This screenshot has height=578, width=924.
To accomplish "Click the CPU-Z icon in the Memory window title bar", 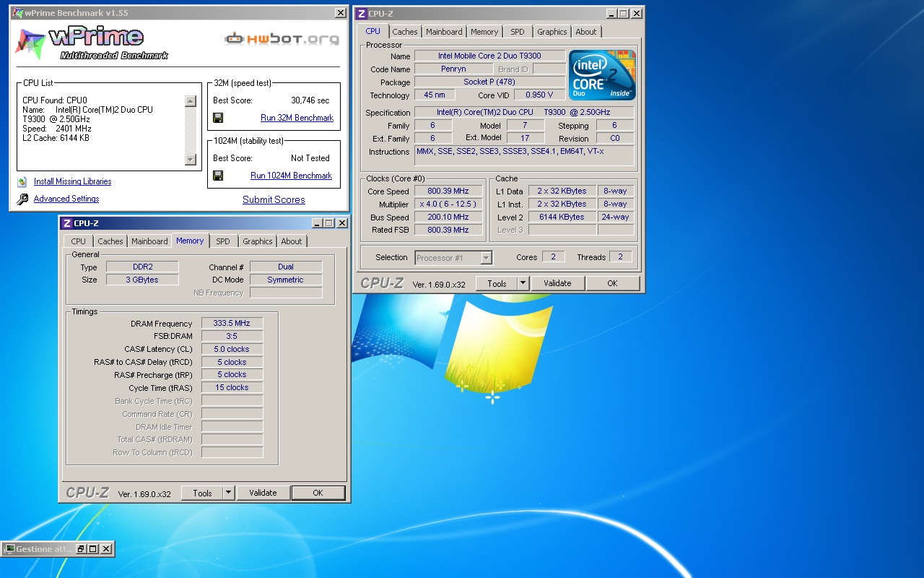I will 67,223.
